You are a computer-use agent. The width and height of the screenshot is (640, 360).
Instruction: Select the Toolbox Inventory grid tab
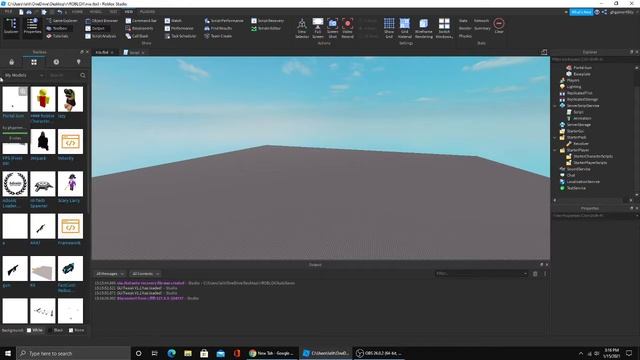point(34,62)
